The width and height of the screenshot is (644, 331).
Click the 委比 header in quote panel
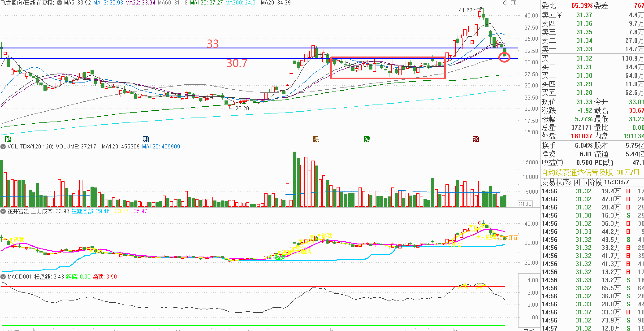pyautogui.click(x=549, y=6)
